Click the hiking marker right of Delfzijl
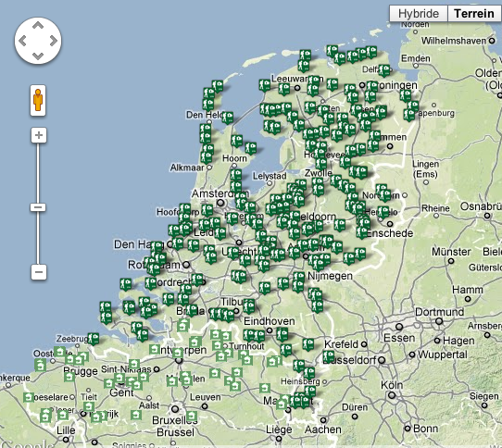 pyautogui.click(x=384, y=70)
